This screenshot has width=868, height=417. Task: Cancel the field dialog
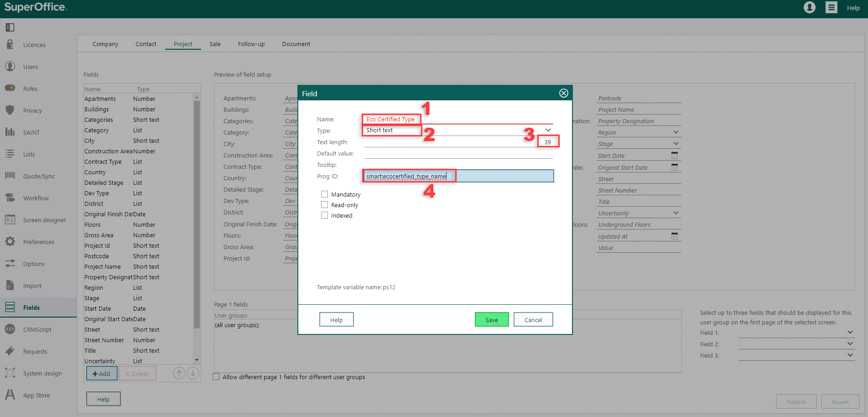[x=533, y=320]
